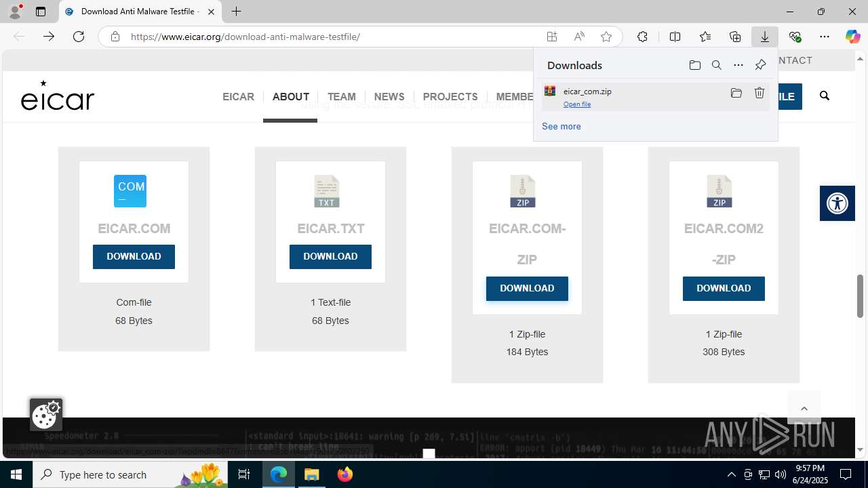The width and height of the screenshot is (868, 488).
Task: Download the EICAR.COM file
Action: pyautogui.click(x=134, y=257)
